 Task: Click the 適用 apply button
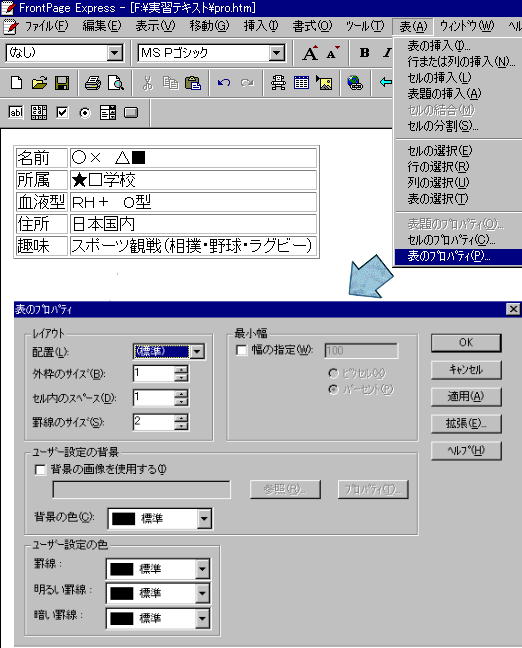click(466, 396)
